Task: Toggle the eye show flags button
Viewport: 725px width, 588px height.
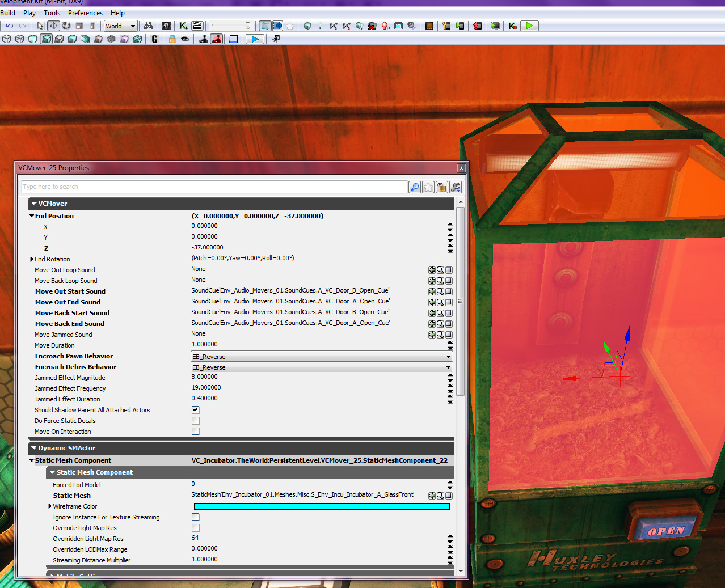Action: click(x=185, y=39)
